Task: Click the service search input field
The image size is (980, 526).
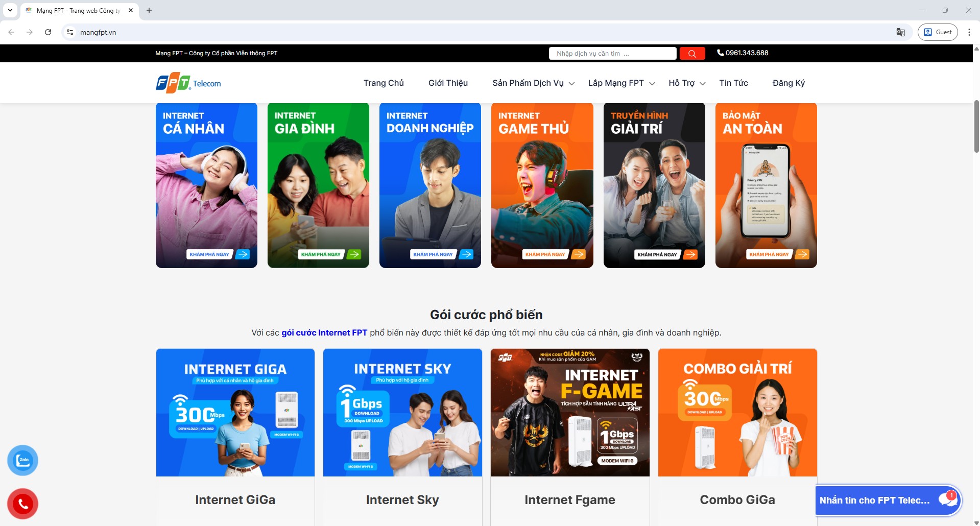Action: point(612,54)
